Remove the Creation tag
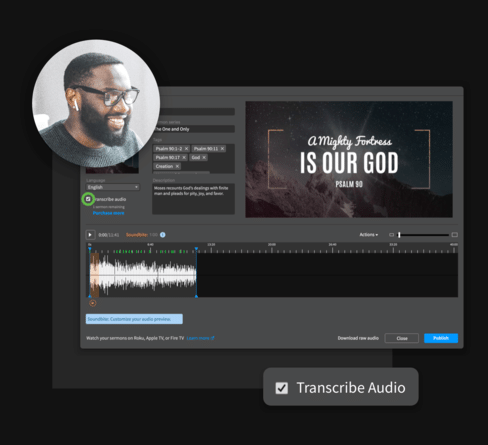Image resolution: width=488 pixels, height=445 pixels. tap(177, 166)
